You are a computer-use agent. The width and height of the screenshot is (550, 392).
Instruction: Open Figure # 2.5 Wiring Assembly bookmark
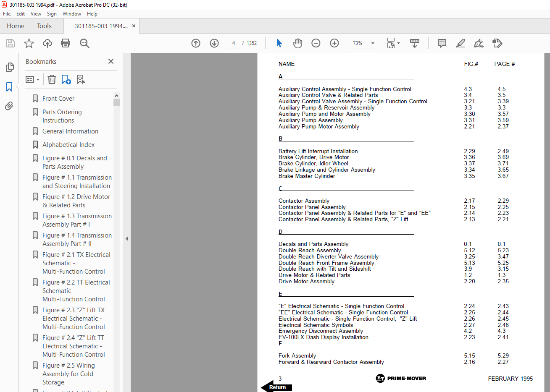point(68,374)
